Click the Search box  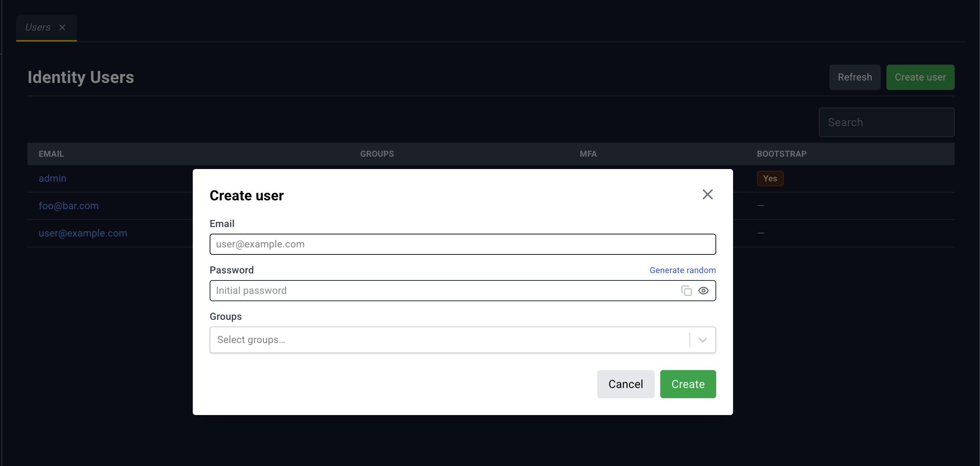pyautogui.click(x=886, y=122)
